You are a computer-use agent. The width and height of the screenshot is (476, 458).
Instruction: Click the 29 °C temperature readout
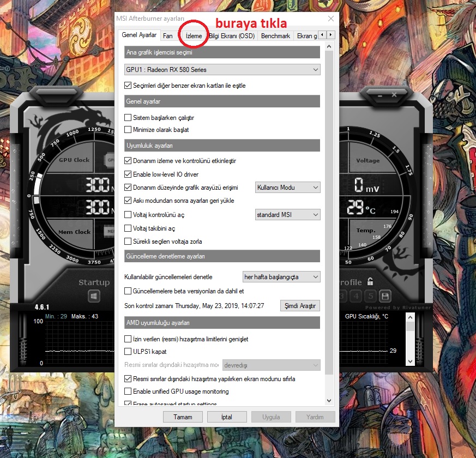pos(361,208)
